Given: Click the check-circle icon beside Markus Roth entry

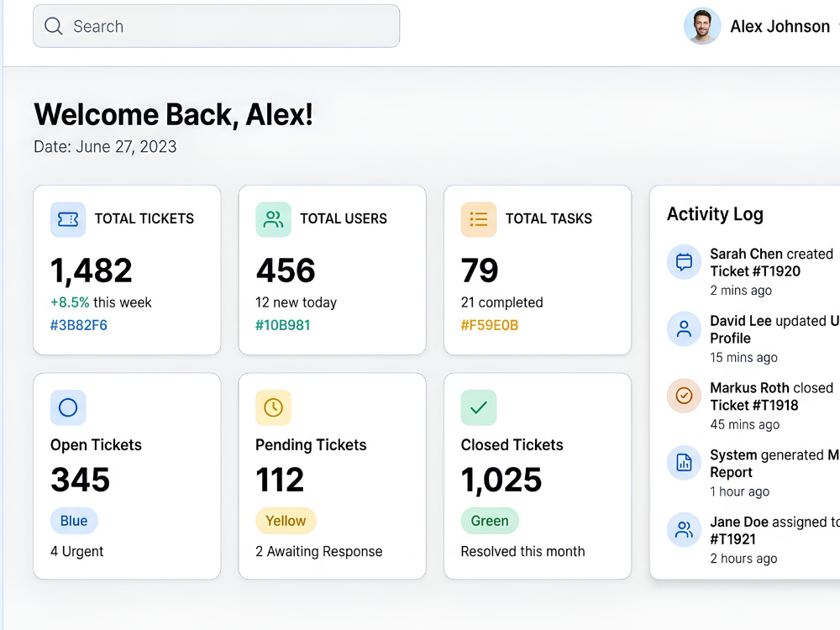Looking at the screenshot, I should click(684, 396).
